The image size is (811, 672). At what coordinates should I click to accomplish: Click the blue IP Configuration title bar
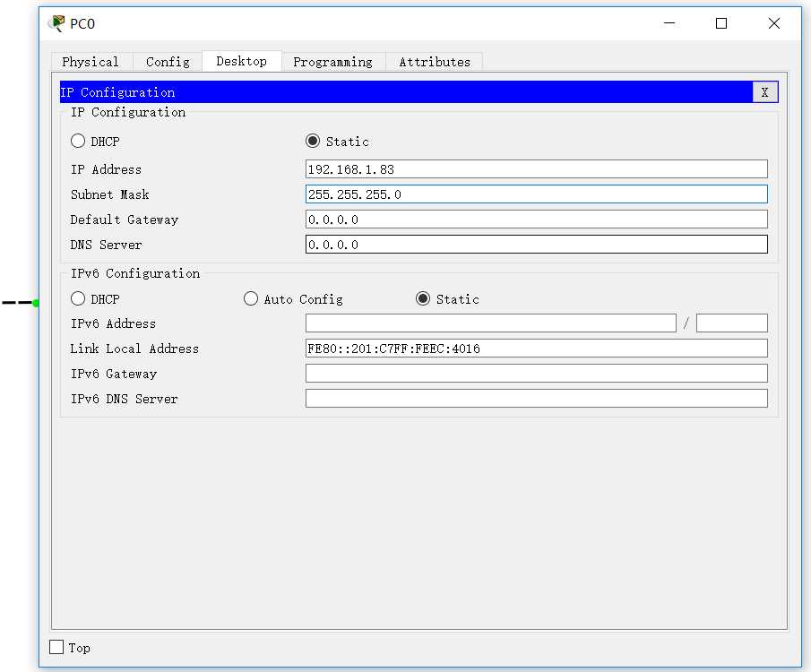(x=406, y=92)
